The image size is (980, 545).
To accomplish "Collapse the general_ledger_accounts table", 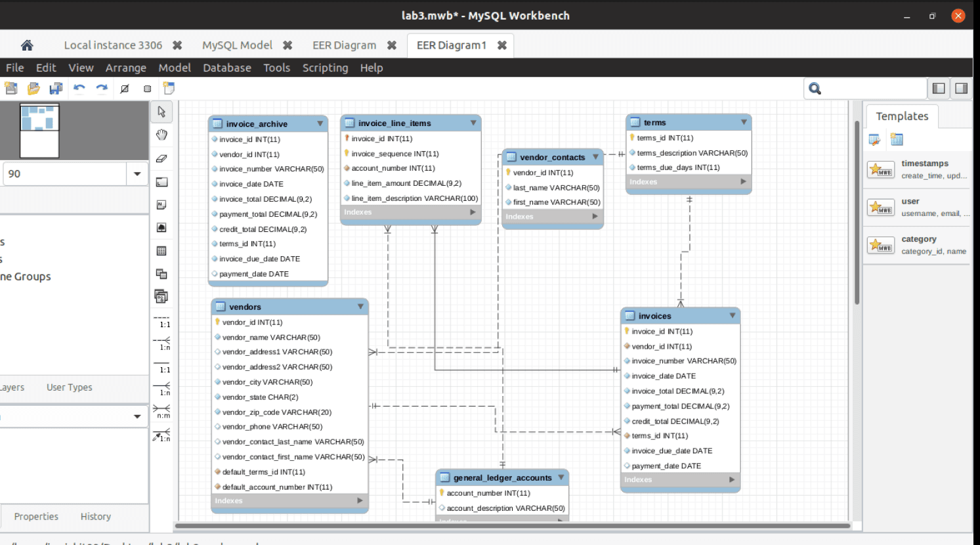I will (x=561, y=477).
